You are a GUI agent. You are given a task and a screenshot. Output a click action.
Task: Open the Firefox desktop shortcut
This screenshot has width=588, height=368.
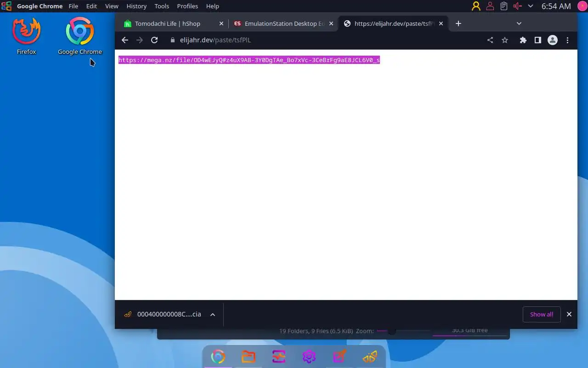click(x=26, y=36)
